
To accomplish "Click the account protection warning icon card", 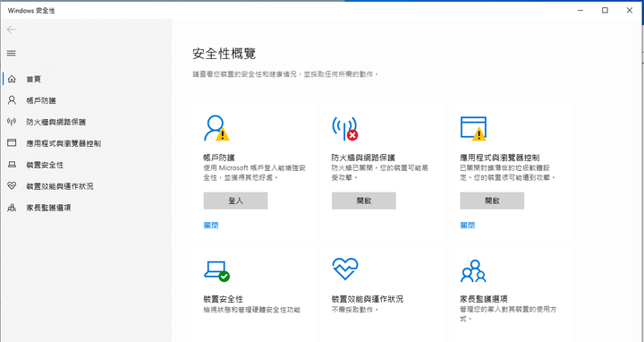I will click(x=216, y=128).
